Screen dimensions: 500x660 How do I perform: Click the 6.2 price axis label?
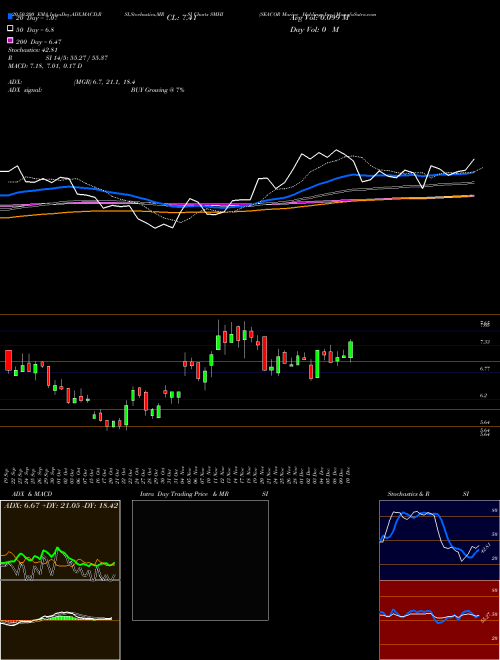pyautogui.click(x=484, y=396)
